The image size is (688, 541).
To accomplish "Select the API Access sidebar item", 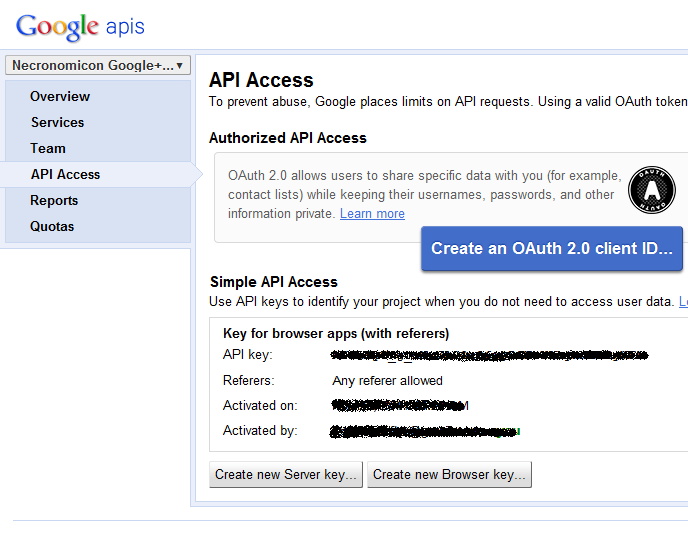I will [x=65, y=175].
